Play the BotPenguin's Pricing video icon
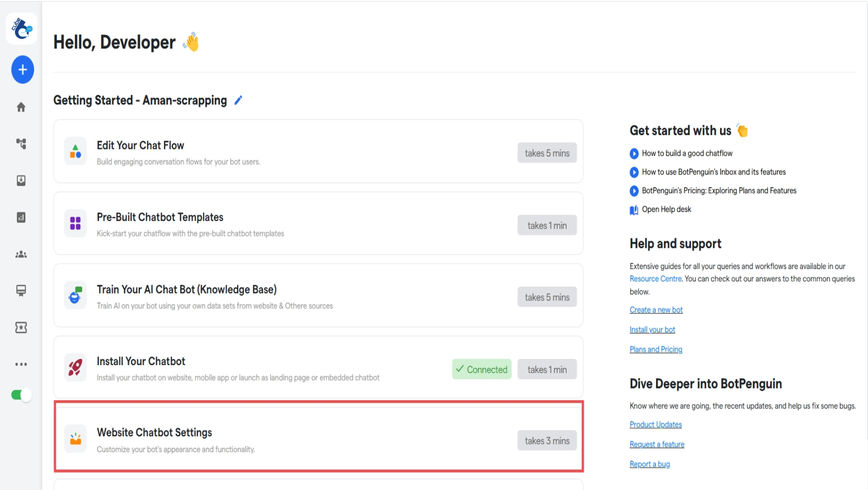868x490 pixels. pos(634,191)
